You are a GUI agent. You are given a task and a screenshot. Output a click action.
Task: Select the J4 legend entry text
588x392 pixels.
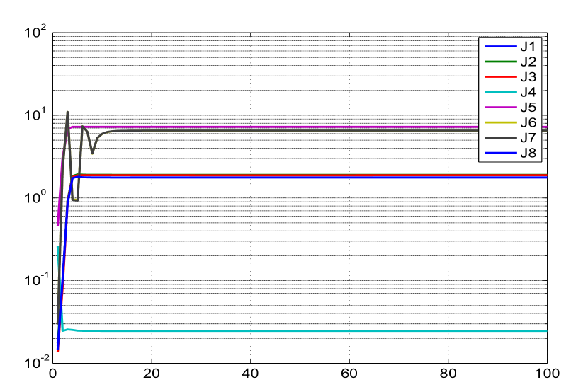click(x=528, y=92)
